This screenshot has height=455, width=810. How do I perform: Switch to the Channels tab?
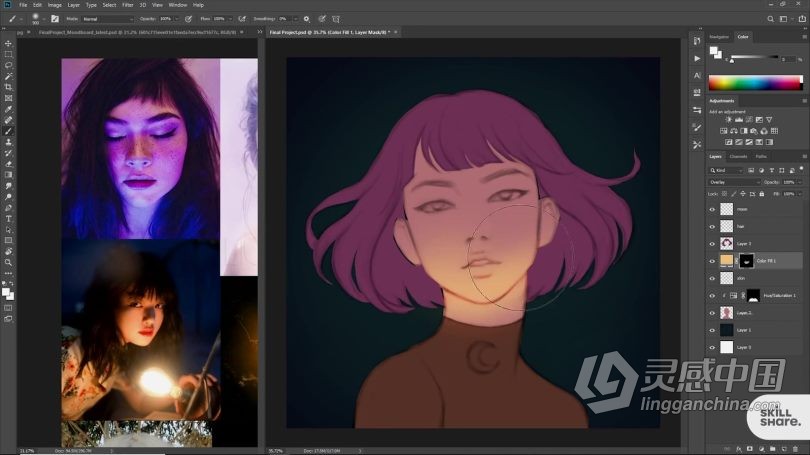738,156
